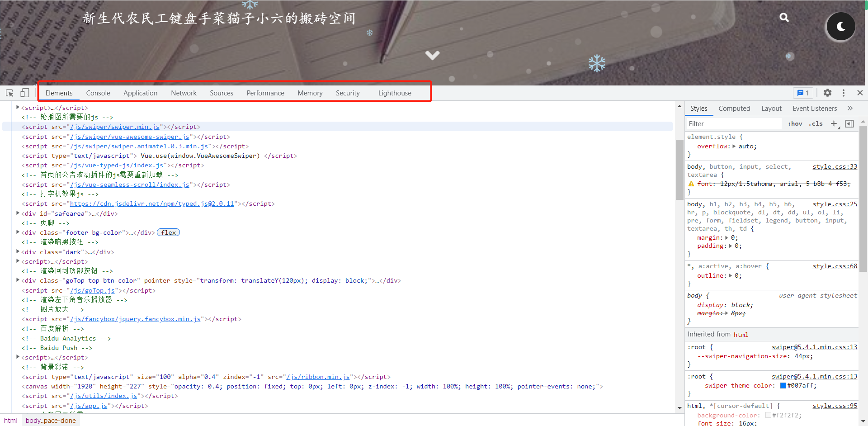Image resolution: width=868 pixels, height=426 pixels.
Task: Open the Performance tab
Action: pyautogui.click(x=265, y=93)
